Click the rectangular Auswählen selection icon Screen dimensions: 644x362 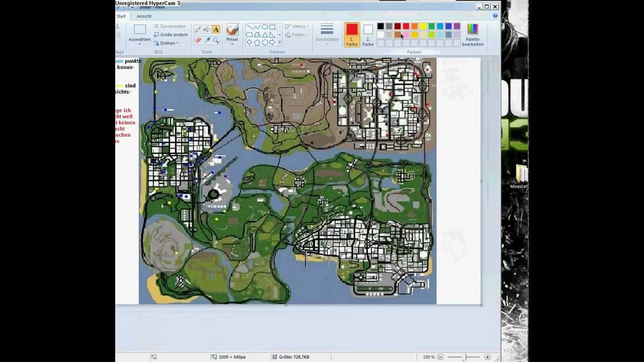pyautogui.click(x=139, y=30)
